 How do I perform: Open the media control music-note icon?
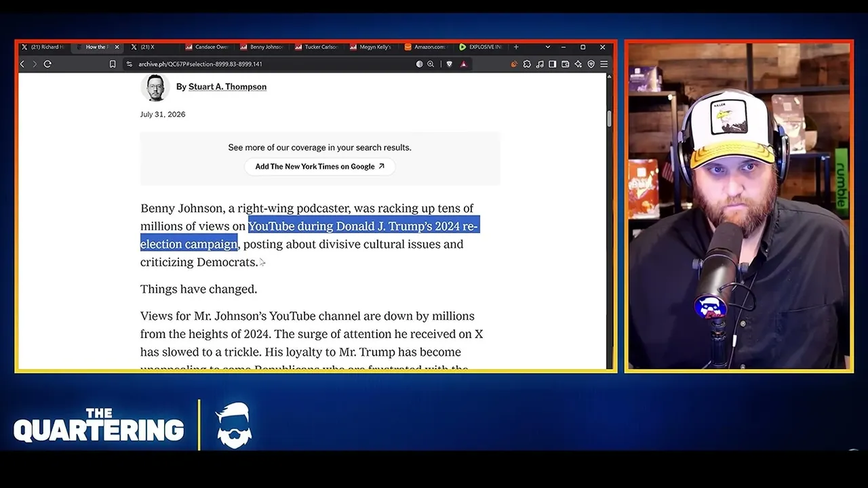point(540,64)
